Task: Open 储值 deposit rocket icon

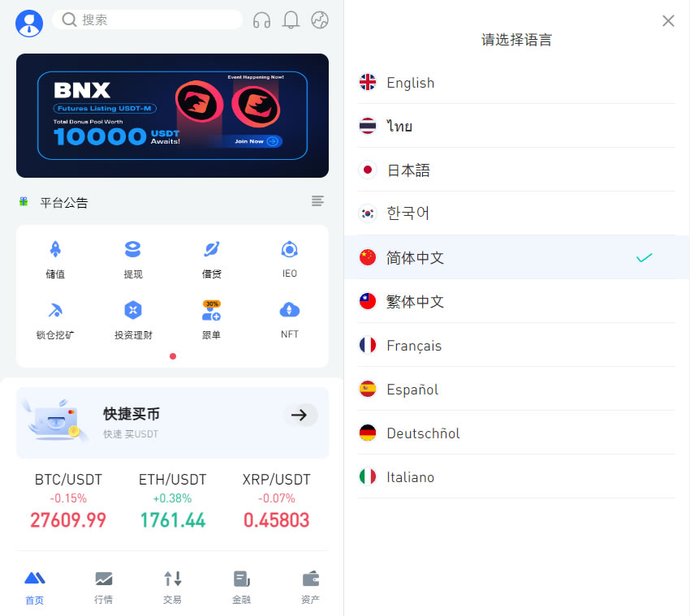Action: coord(55,249)
